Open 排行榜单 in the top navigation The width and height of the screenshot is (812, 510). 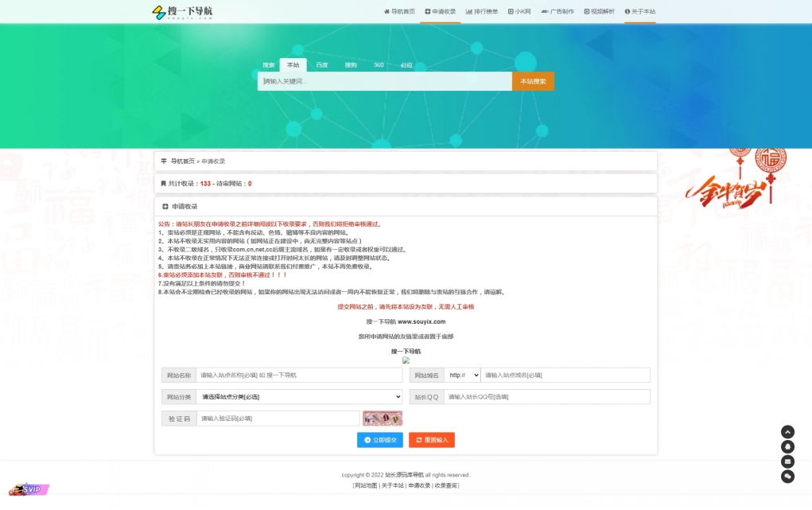(x=482, y=12)
